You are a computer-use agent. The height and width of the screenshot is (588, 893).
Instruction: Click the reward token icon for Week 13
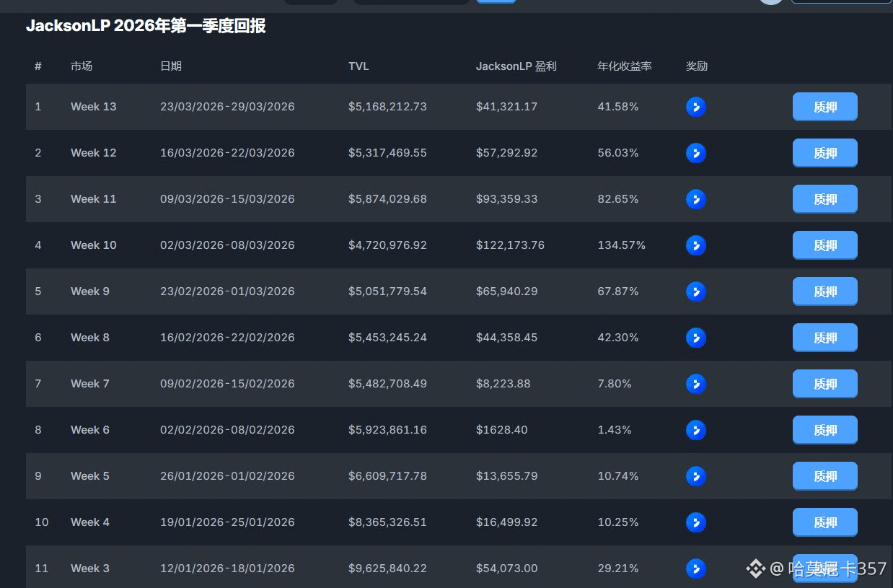(696, 107)
